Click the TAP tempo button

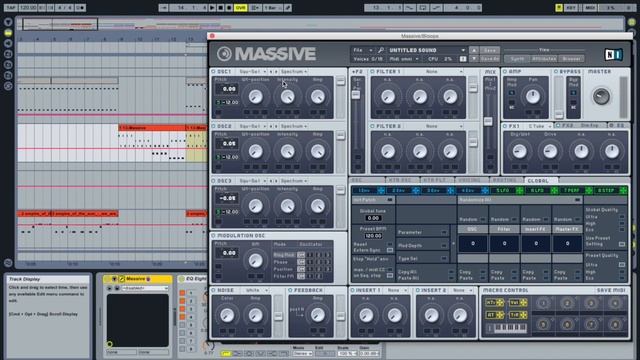(x=11, y=8)
